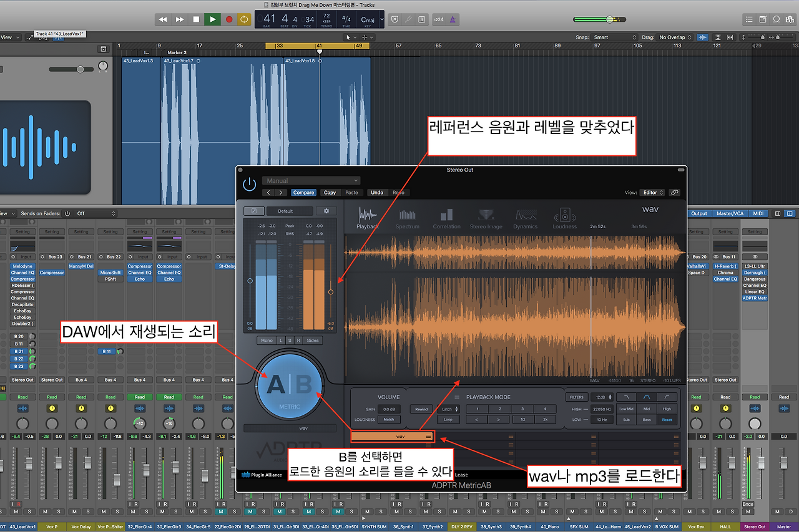Enable Mono monitoring
The width and height of the screenshot is (799, 532).
point(267,341)
